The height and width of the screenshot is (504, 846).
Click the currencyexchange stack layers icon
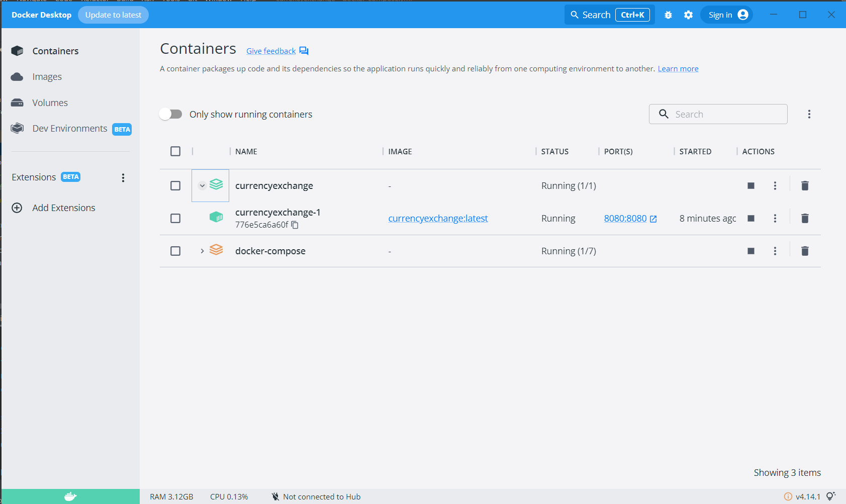coord(216,184)
